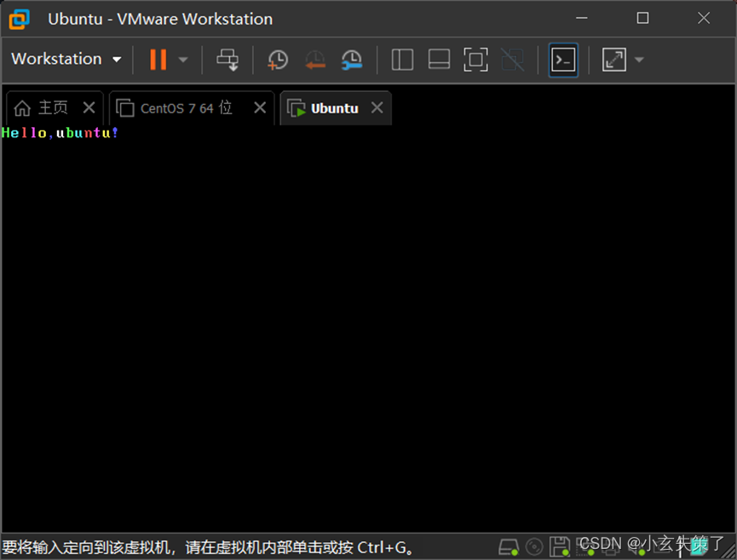Close the CentOS 7 64 位 tab

pyautogui.click(x=260, y=108)
